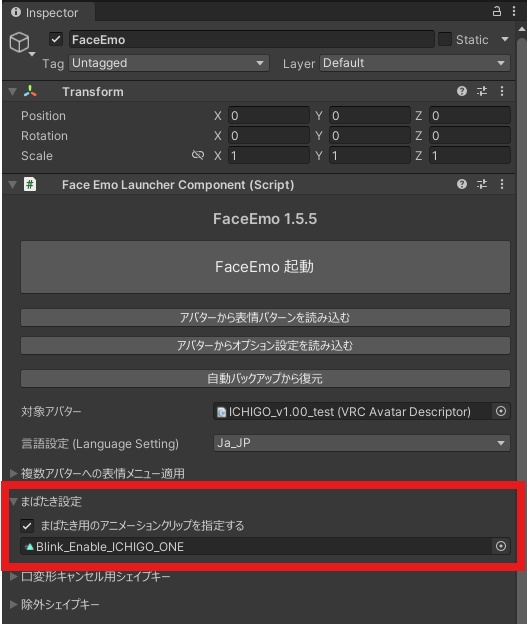Click the 言語設定 (Language Setting) label
Image resolution: width=527 pixels, height=624 pixels.
100,443
